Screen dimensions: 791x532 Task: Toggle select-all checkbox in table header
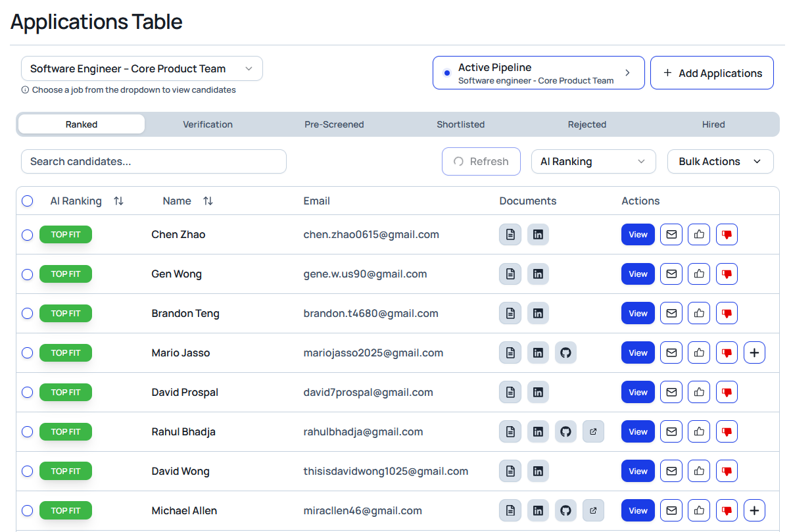tap(27, 201)
